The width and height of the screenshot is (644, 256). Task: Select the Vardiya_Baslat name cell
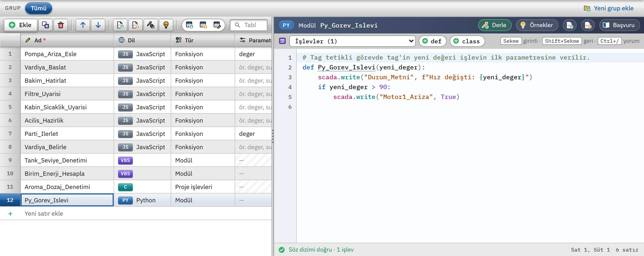pyautogui.click(x=67, y=67)
